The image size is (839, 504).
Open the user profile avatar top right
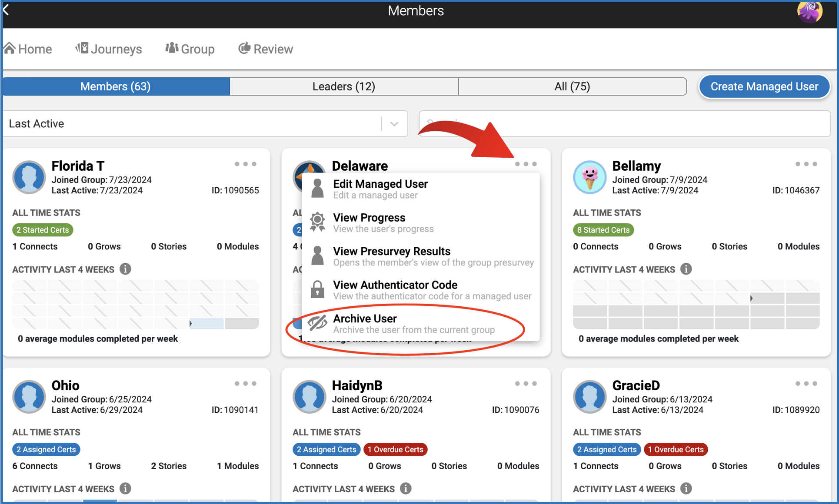[809, 11]
